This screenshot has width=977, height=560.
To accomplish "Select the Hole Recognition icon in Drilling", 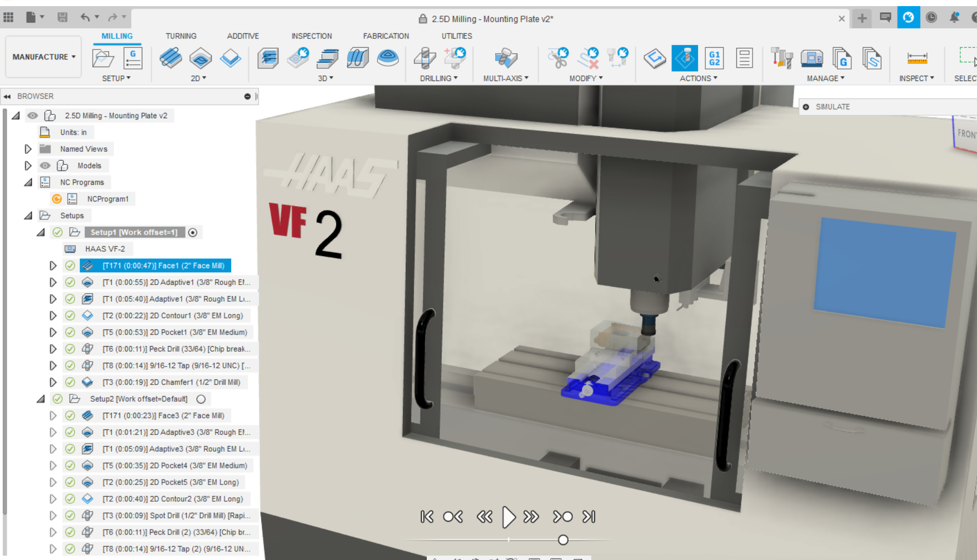I will coord(455,58).
